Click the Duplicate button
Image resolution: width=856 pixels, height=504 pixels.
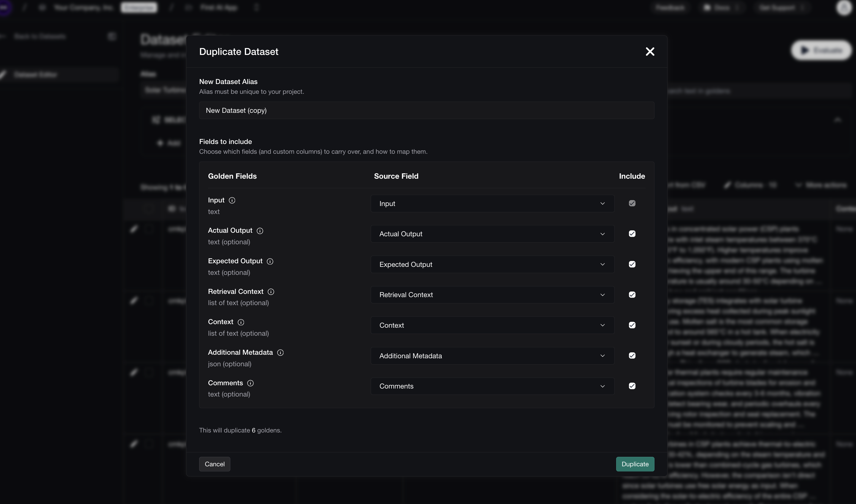[635, 464]
